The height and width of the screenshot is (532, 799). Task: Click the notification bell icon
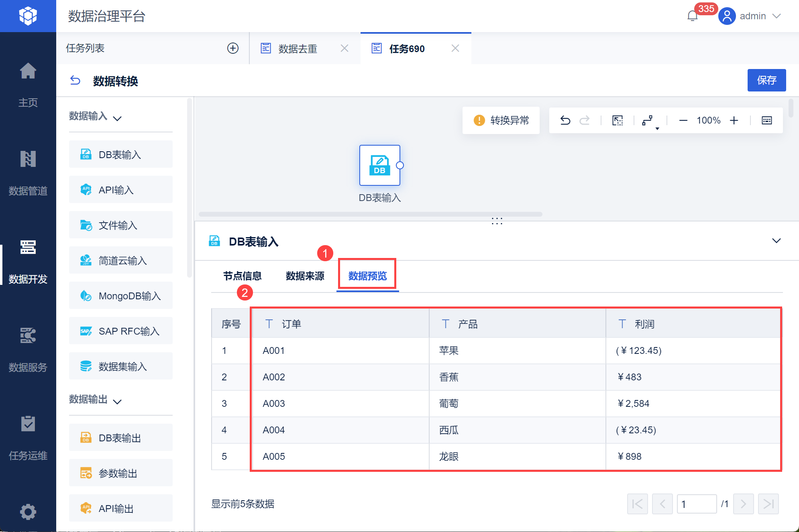click(692, 16)
